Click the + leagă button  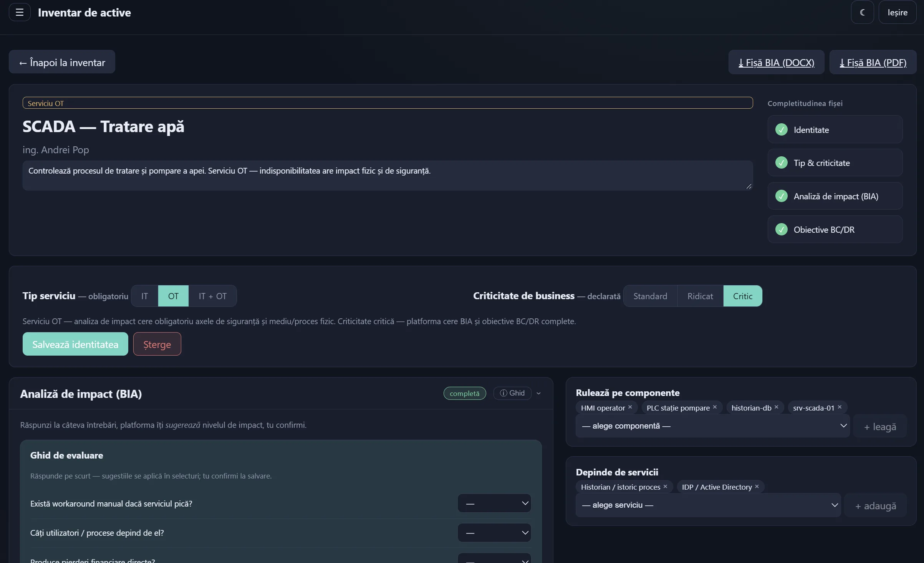(880, 426)
